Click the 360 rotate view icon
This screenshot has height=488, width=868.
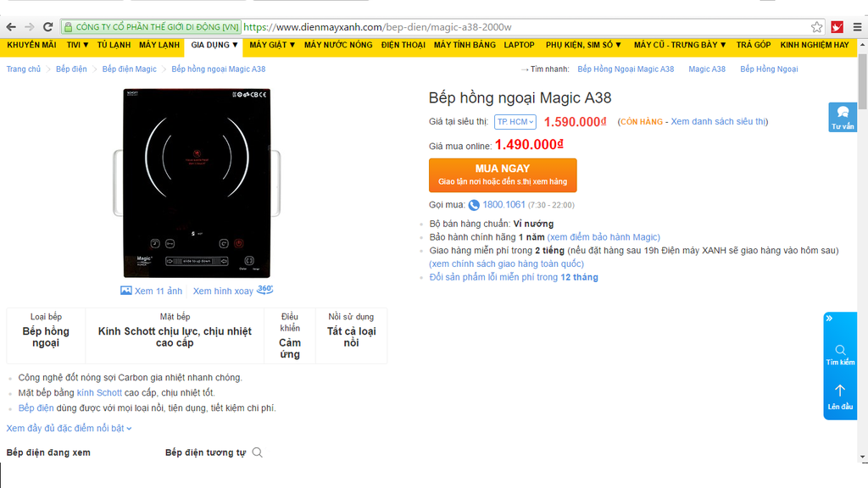click(x=265, y=290)
